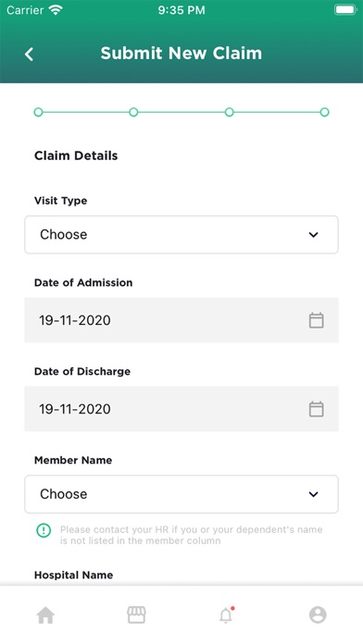Open the Visit Type dropdown
The width and height of the screenshot is (363, 644).
tap(181, 234)
